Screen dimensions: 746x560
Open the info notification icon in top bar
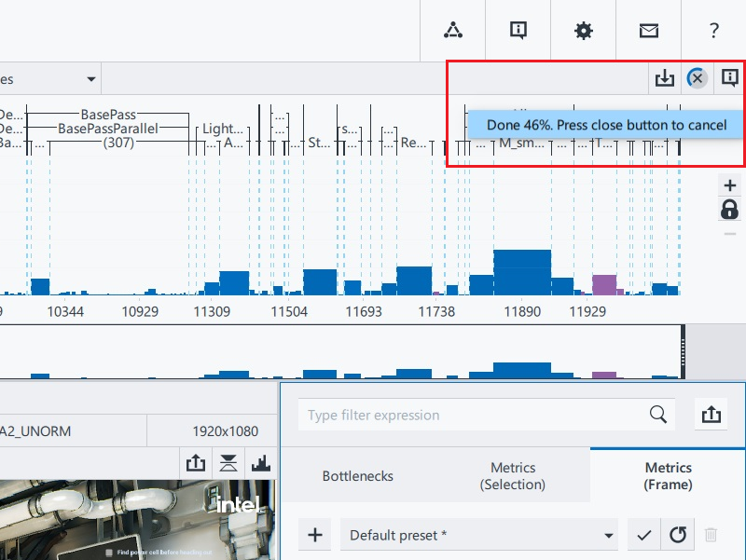(x=518, y=31)
